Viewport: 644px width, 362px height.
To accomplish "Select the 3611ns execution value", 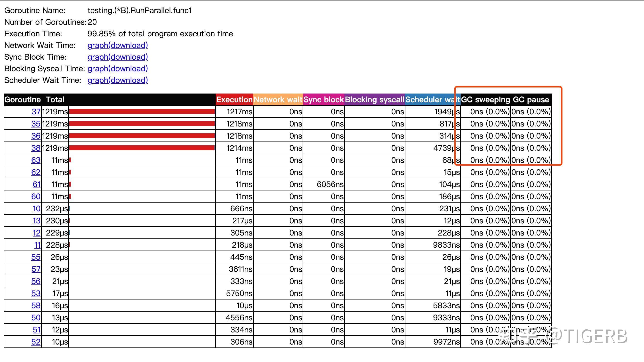I will [x=241, y=269].
